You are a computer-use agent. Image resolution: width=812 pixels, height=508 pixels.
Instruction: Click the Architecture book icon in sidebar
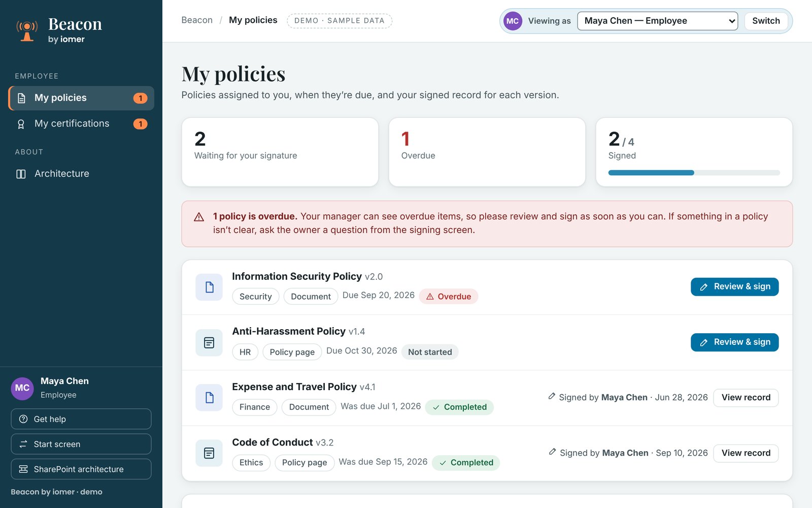click(x=21, y=174)
